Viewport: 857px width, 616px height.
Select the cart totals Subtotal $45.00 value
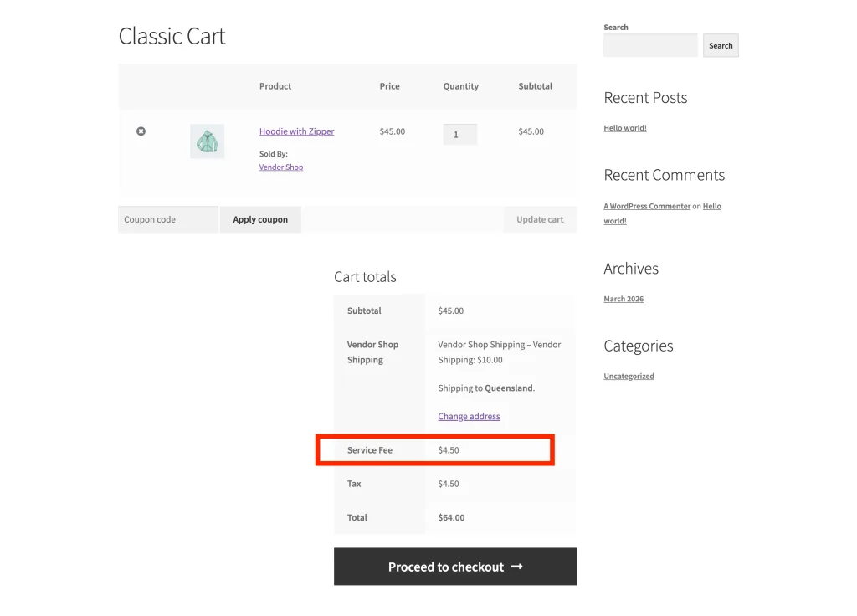451,311
